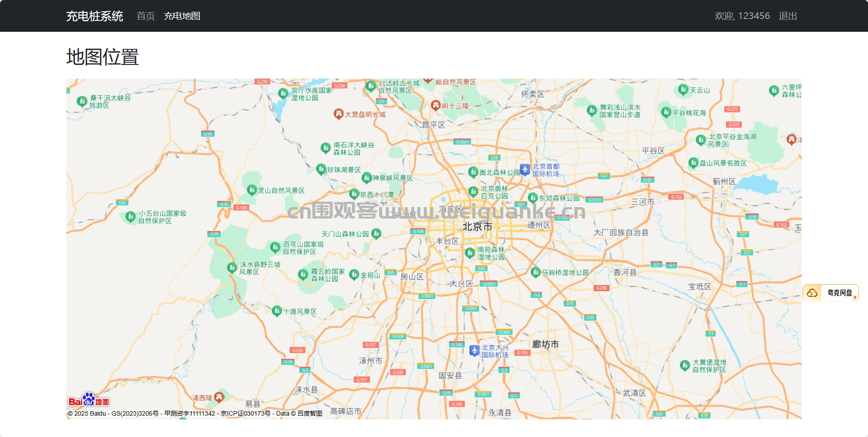Image resolution: width=868 pixels, height=437 pixels.
Task: Select the 百花山国家级自然保护区 marker icon
Action: click(x=275, y=247)
